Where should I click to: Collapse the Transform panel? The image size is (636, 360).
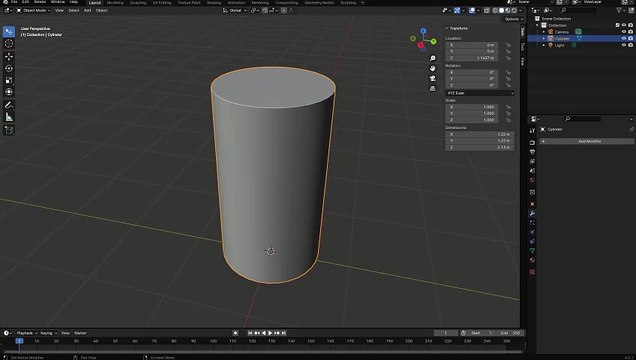click(447, 28)
